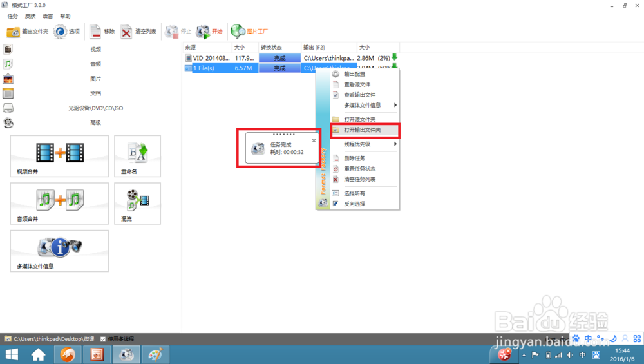The width and height of the screenshot is (644, 364).
Task: Click the volume icon in system tray
Action: click(x=570, y=355)
